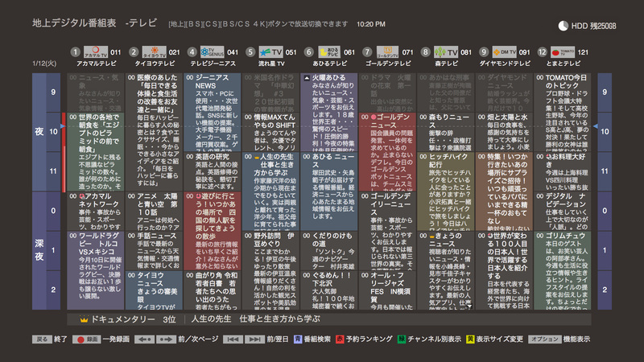Click the channel 5 round number badge
644x362 pixels.
[250, 52]
